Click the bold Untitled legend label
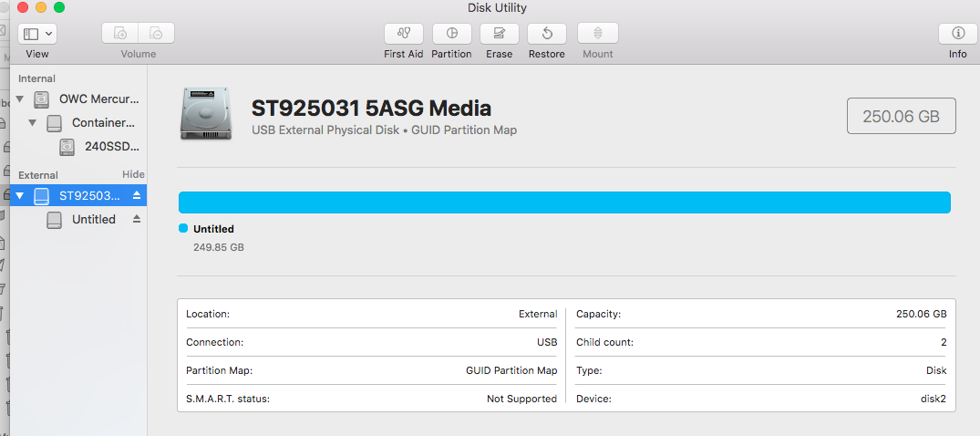The width and height of the screenshot is (980, 436). pos(213,229)
